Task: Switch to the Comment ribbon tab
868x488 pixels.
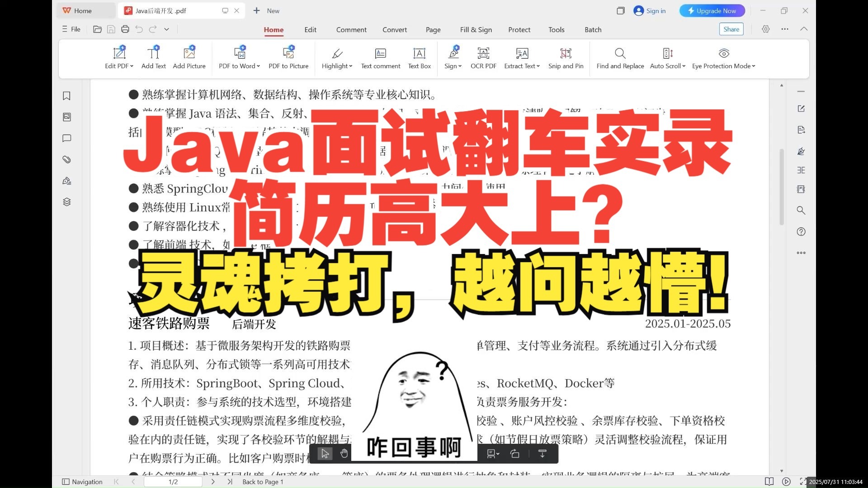Action: pos(351,30)
